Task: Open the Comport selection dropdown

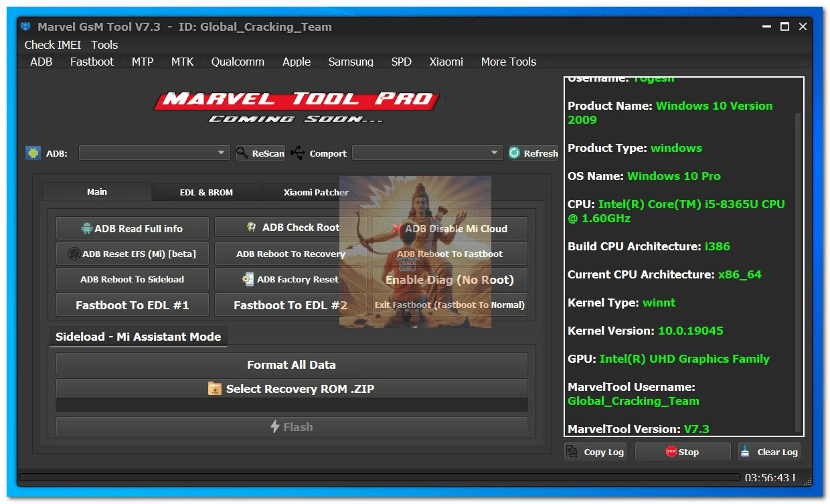Action: (x=428, y=153)
